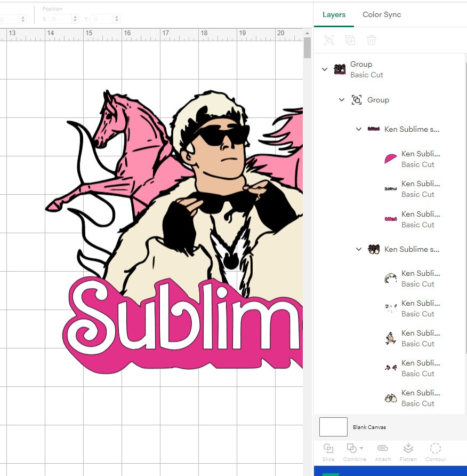Select the Layers tab
Screen dimensions: 467x476
click(x=334, y=15)
